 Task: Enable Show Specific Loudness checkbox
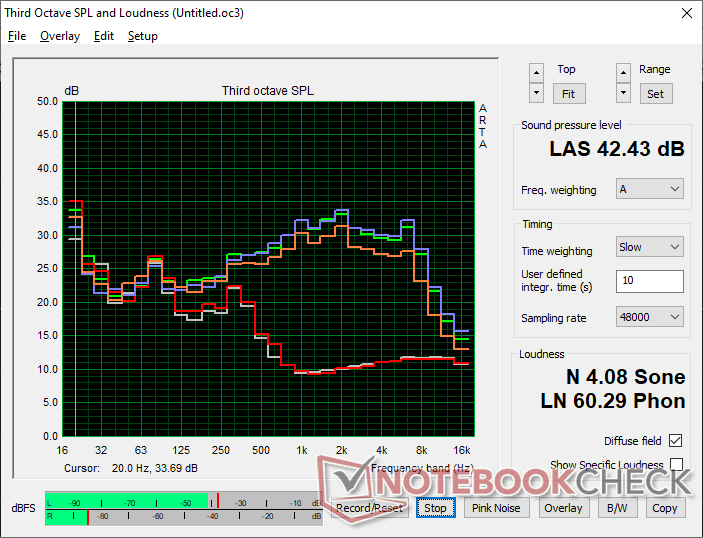coord(676,464)
